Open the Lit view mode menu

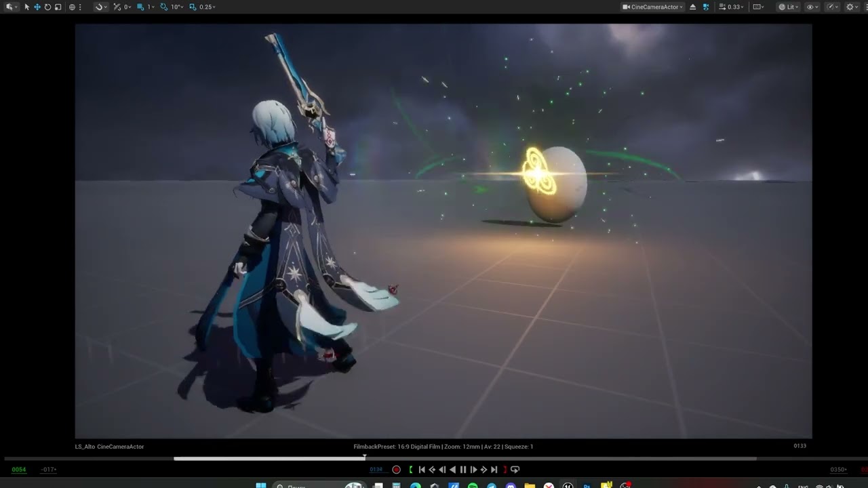788,7
